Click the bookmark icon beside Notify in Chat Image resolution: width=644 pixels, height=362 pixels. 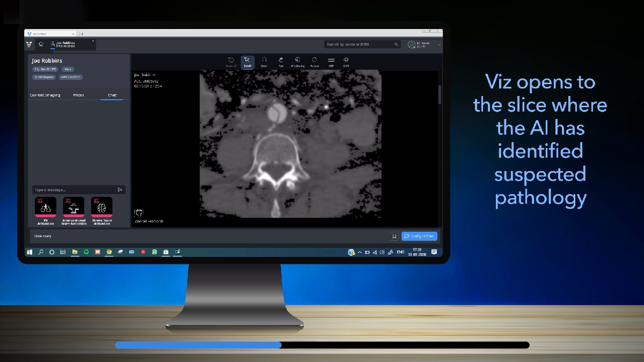click(x=394, y=236)
